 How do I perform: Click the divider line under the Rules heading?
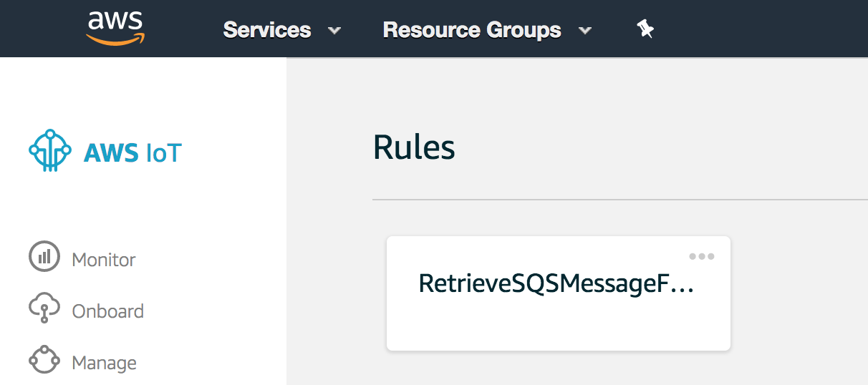(620, 200)
